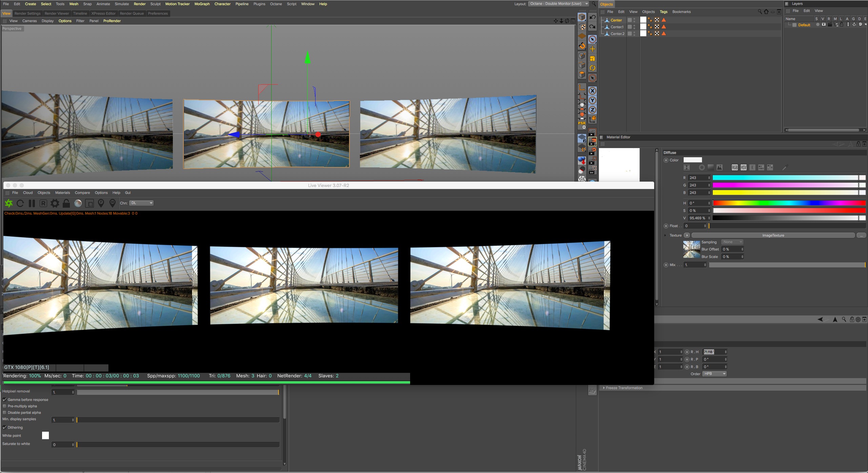
Task: Open the rotation Order HPB dropdown
Action: (714, 374)
